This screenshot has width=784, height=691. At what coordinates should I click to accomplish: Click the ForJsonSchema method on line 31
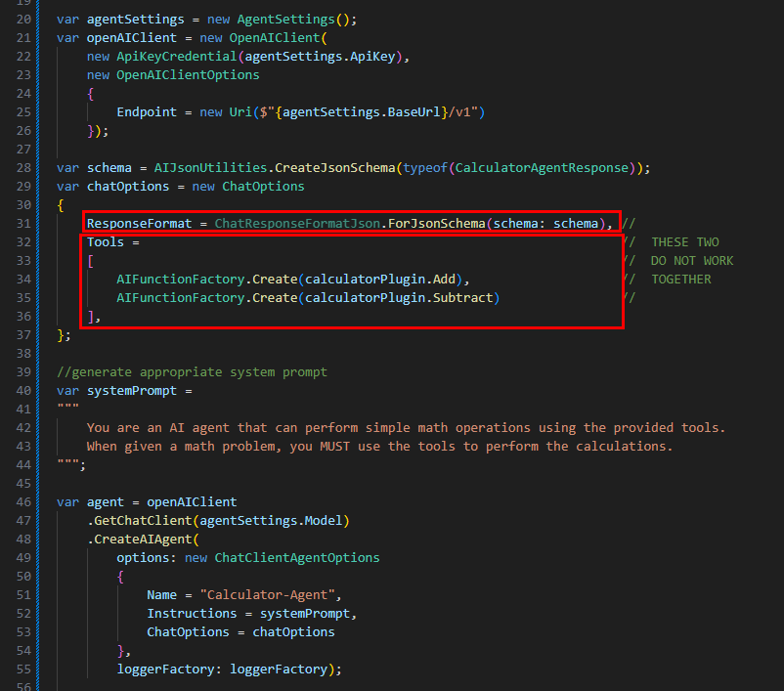[436, 224]
